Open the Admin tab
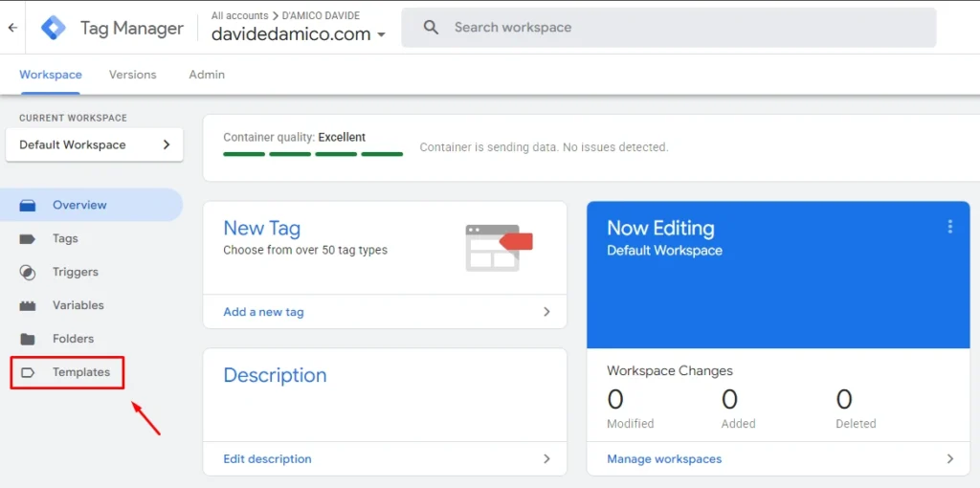This screenshot has width=980, height=488. point(207,75)
